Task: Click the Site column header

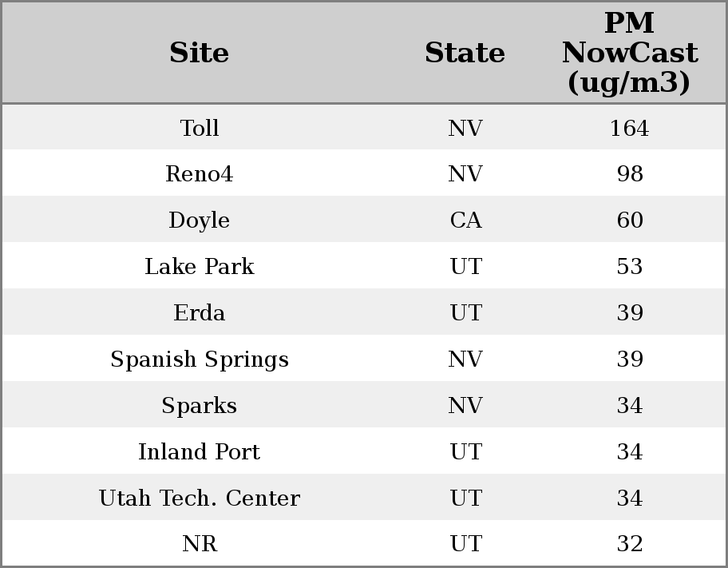Action: [199, 54]
